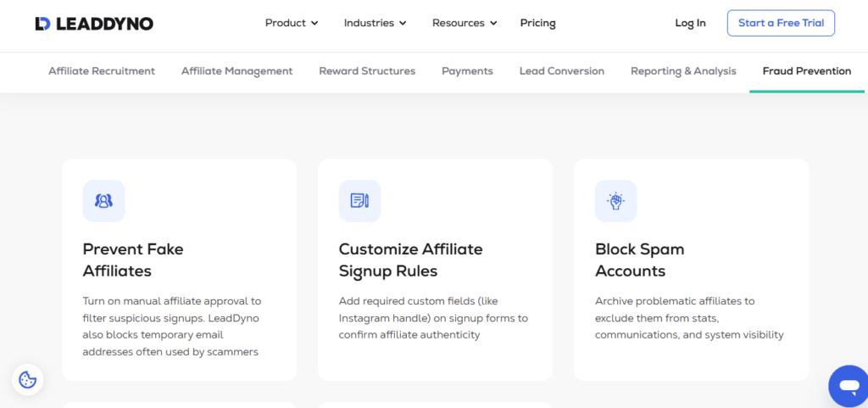Open the Lead Conversion tab
This screenshot has height=408, width=868.
point(561,71)
